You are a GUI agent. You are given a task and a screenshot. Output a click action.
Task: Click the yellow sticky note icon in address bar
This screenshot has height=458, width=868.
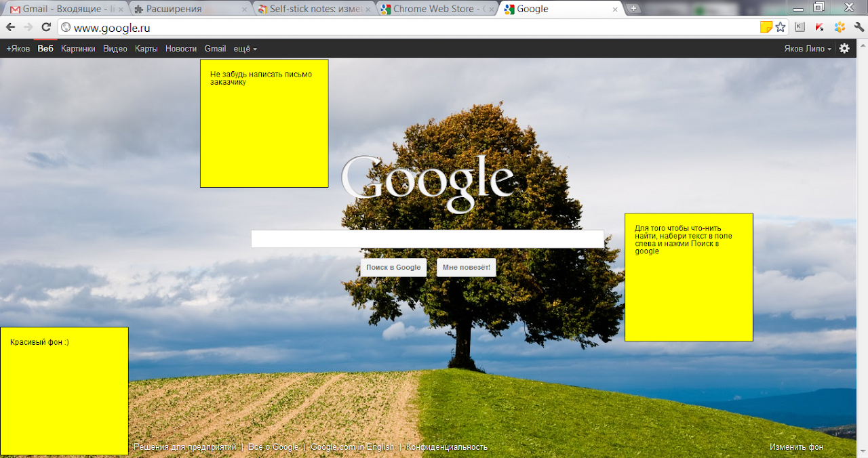click(766, 28)
